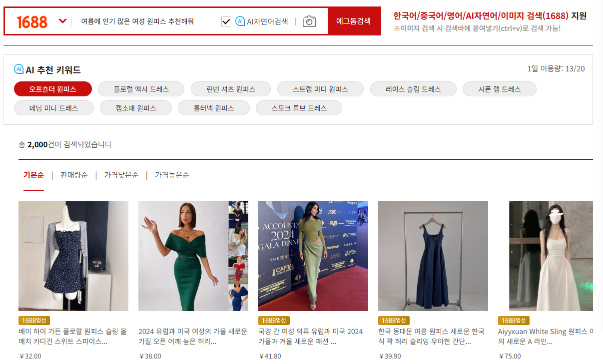Click the AI icon beside AI 추천 키워드
This screenshot has width=603, height=364.
click(19, 69)
